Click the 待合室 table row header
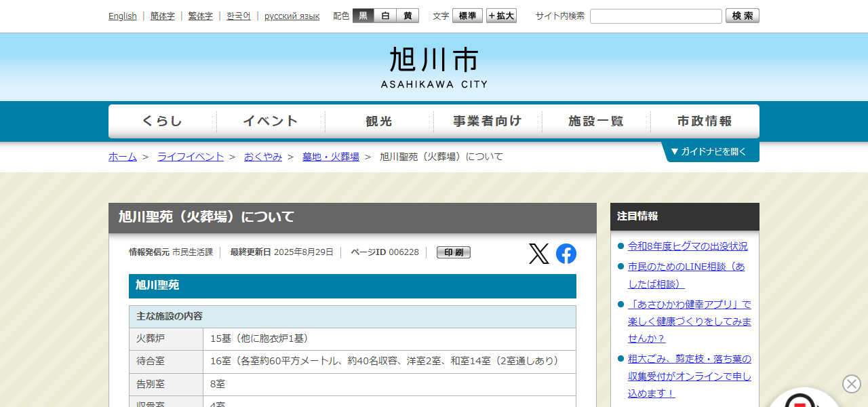This screenshot has width=868, height=407. (x=166, y=362)
